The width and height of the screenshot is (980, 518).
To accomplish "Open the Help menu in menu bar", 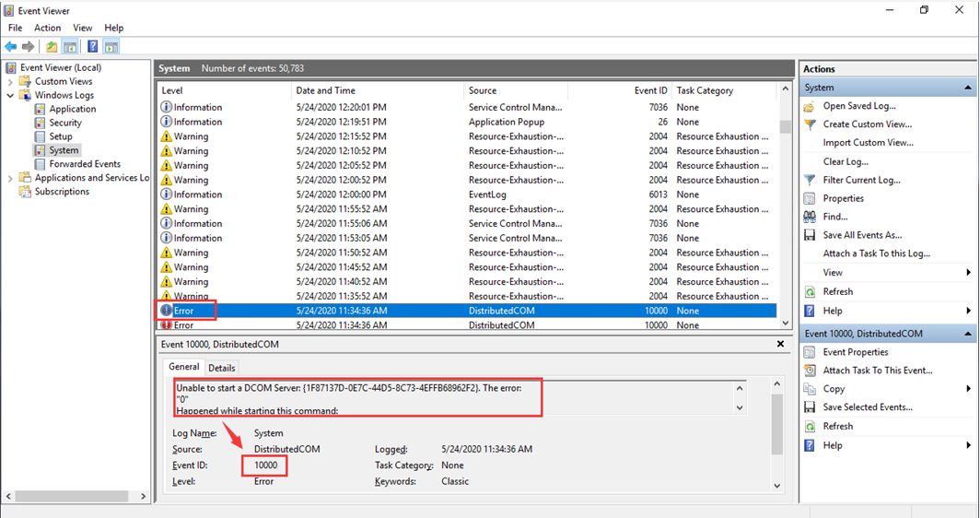I will [114, 28].
